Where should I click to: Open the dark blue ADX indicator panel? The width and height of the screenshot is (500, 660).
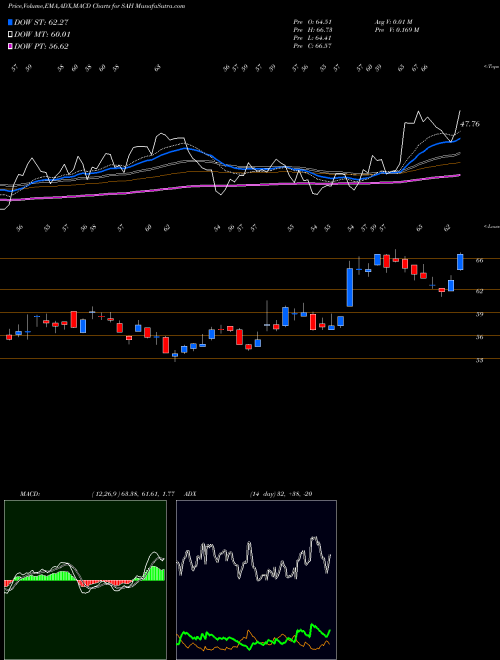[256, 580]
